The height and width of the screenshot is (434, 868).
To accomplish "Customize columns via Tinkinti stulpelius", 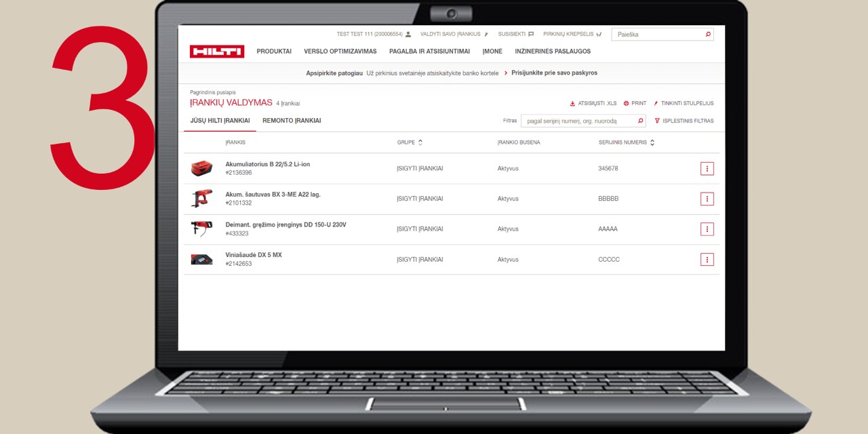I will click(x=684, y=104).
